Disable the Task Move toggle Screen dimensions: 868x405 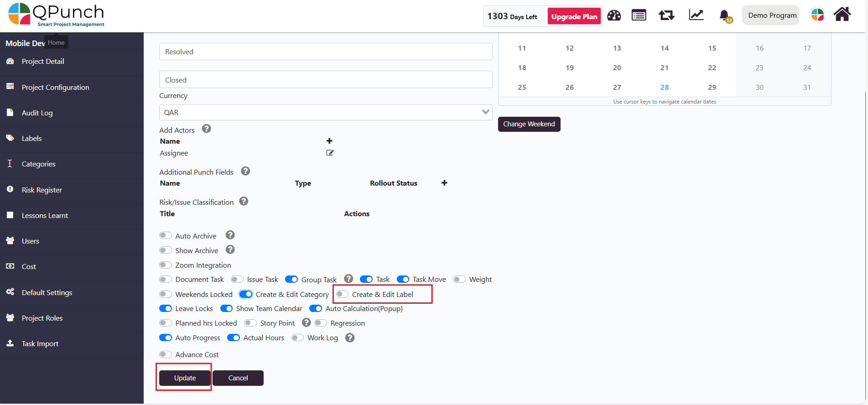coord(403,279)
